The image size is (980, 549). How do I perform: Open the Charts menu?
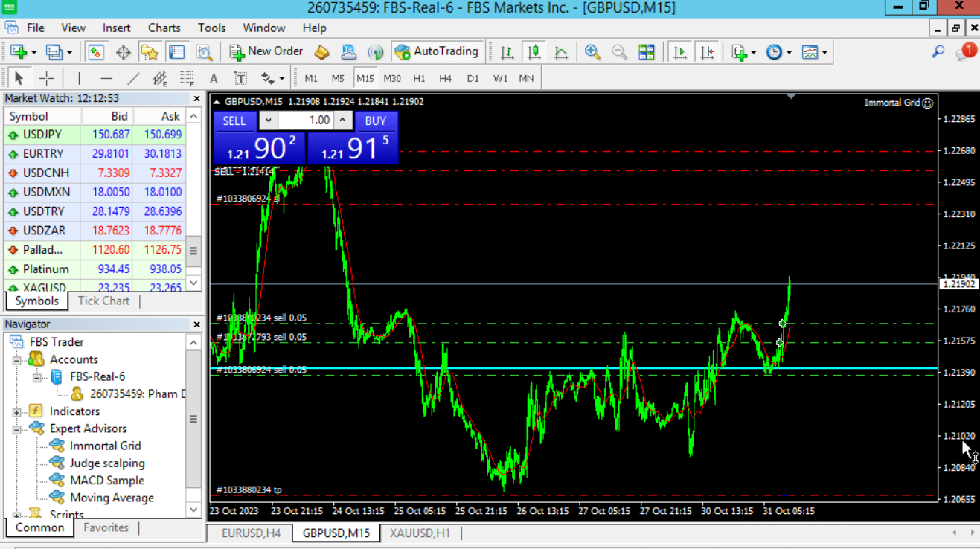click(x=164, y=28)
